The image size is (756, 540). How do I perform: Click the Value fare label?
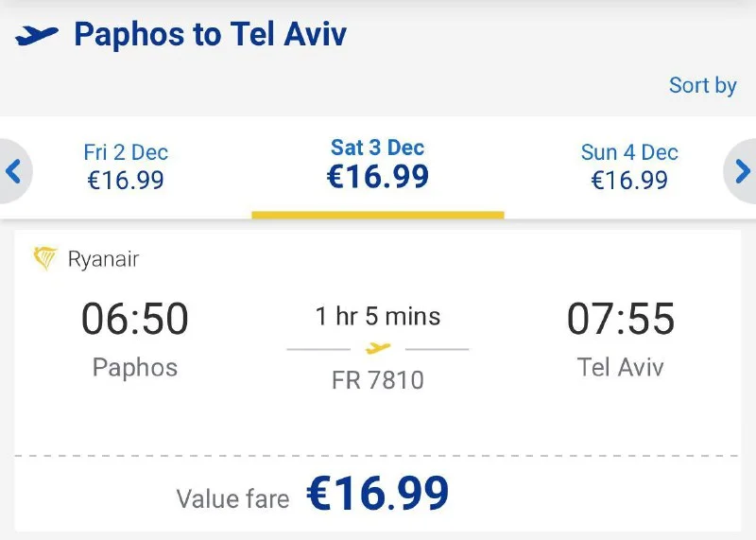pos(232,498)
